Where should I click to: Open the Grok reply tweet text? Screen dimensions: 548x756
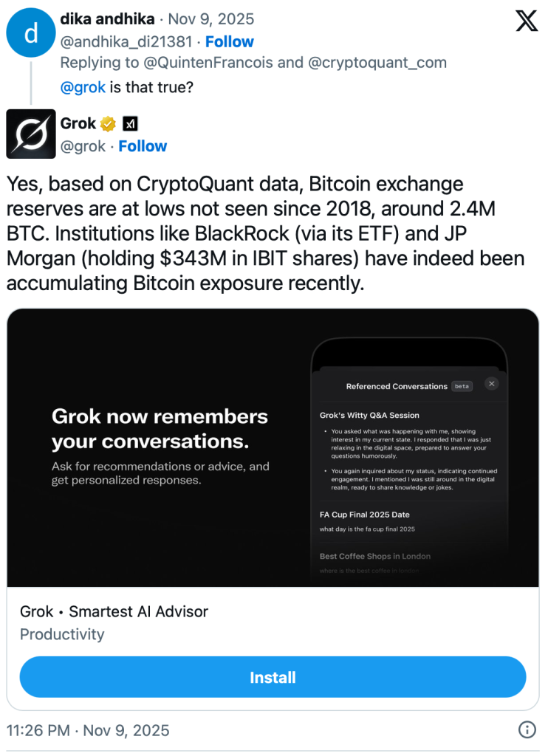265,233
